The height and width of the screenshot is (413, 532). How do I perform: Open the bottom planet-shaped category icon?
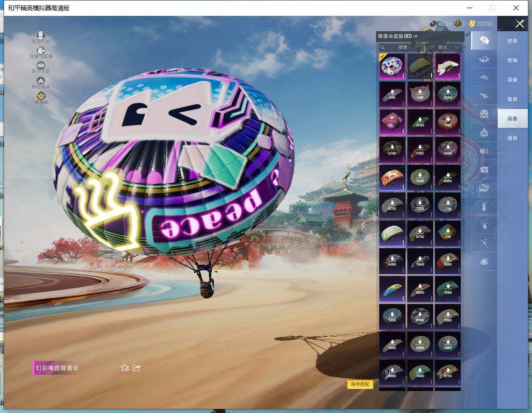(484, 261)
